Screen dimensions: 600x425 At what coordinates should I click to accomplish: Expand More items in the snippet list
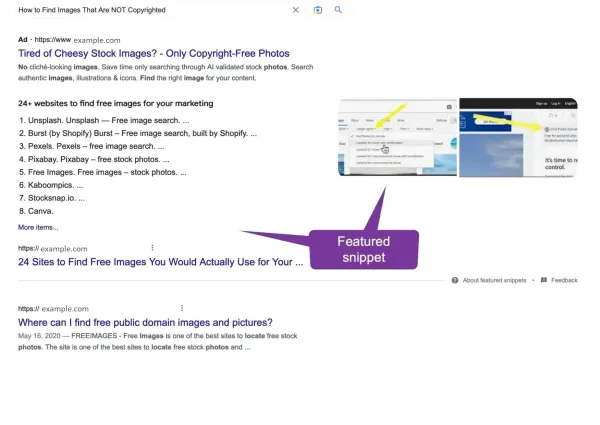(x=38, y=228)
